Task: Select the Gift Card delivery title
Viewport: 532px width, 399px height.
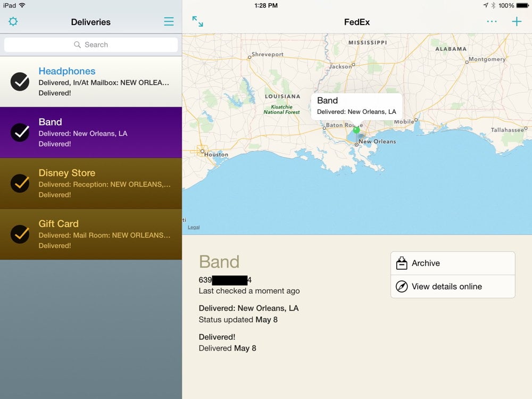Action: (x=59, y=223)
